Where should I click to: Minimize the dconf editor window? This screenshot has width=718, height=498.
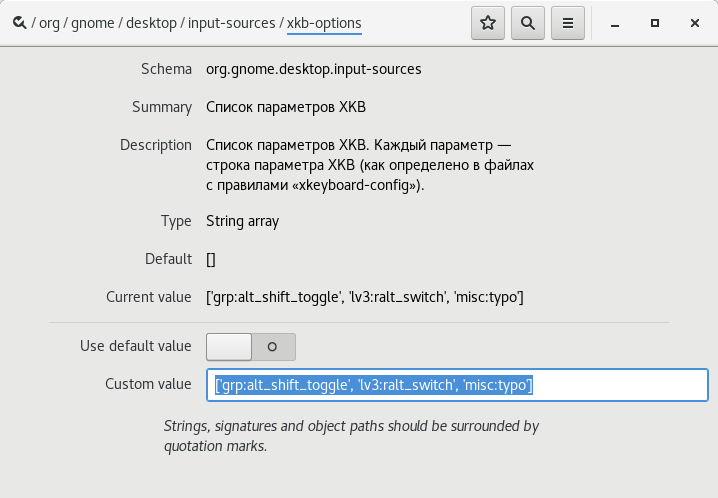(x=615, y=23)
